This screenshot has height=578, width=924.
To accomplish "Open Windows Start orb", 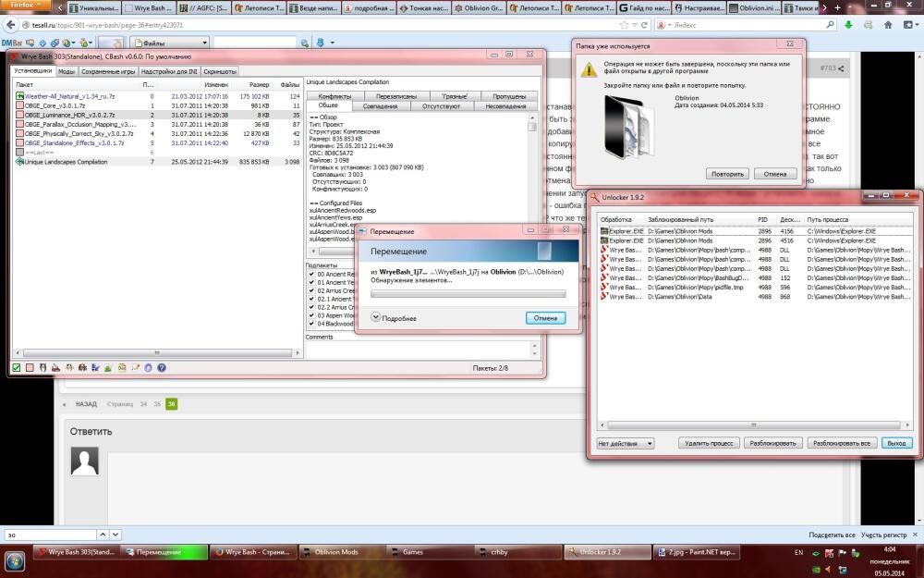I will [x=15, y=561].
